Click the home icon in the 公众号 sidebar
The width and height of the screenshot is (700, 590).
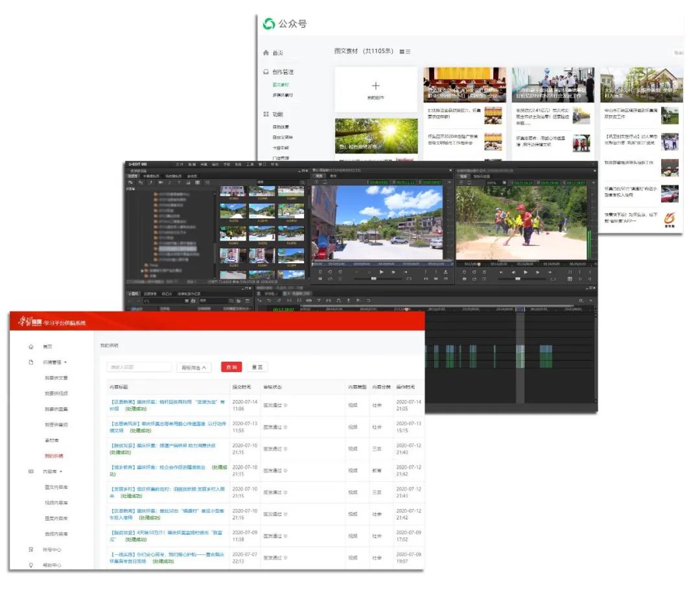266,53
